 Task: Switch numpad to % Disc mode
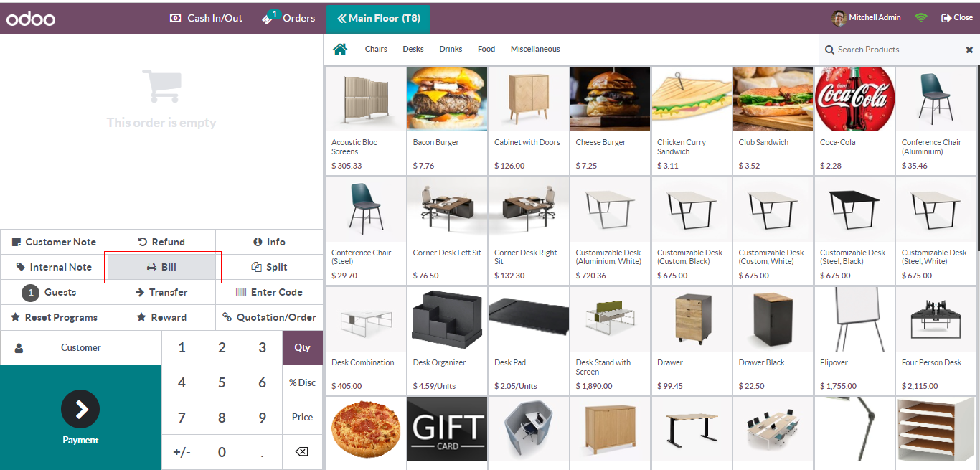[x=302, y=382]
